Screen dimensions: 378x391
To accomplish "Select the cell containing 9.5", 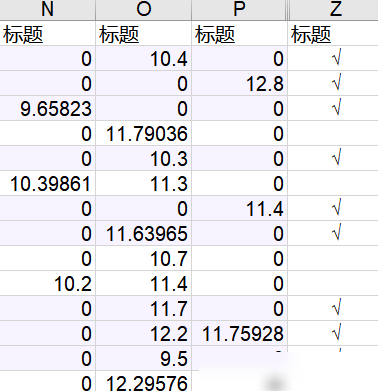I will pyautogui.click(x=143, y=358).
